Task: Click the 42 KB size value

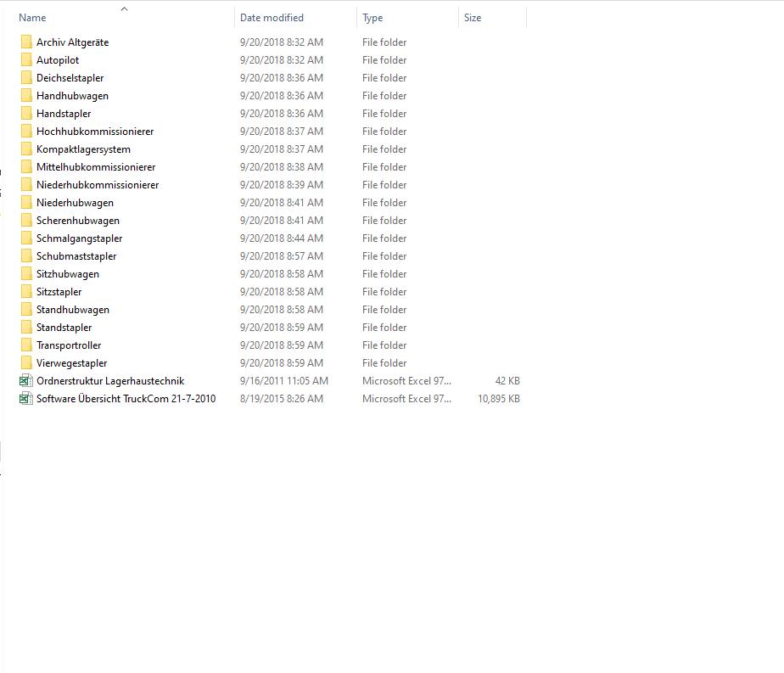Action: 507,381
